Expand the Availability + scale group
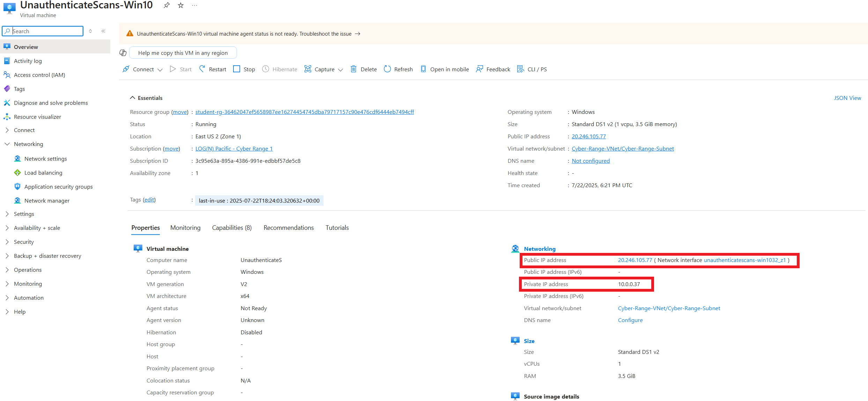The height and width of the screenshot is (401, 868). click(x=7, y=228)
